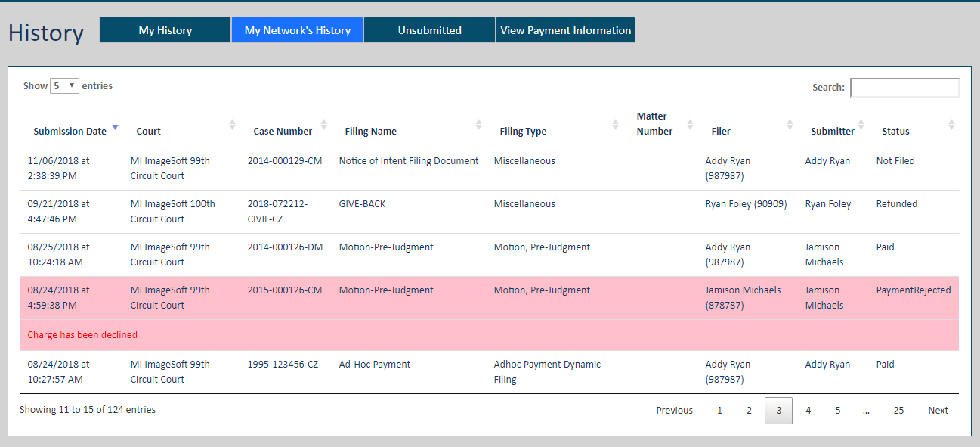The height and width of the screenshot is (447, 980).
Task: Sort table by Court column arrows
Action: (233, 124)
